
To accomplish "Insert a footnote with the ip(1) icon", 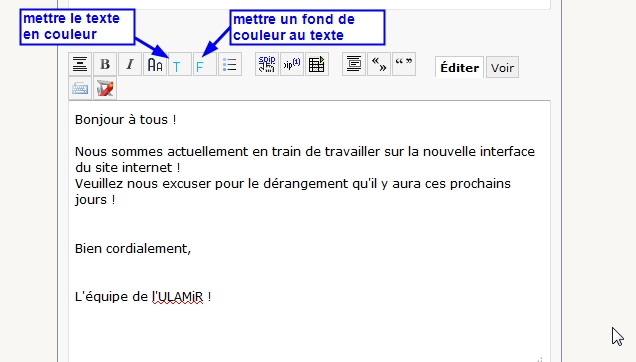I will coord(292,64).
